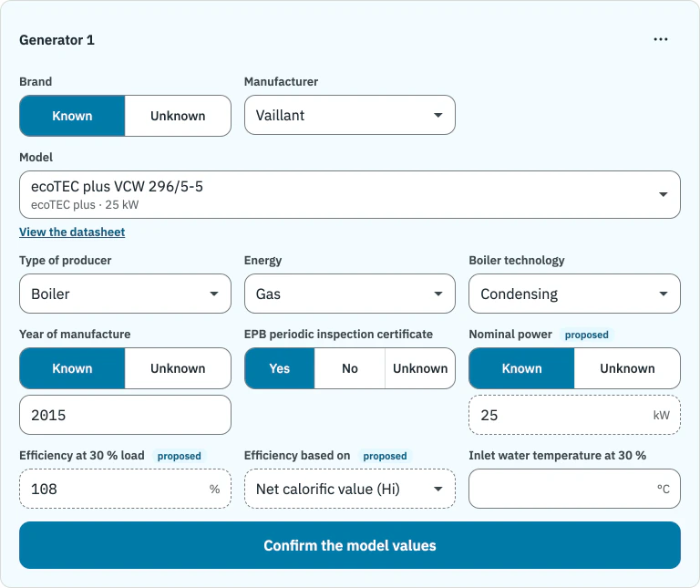Expand the Energy dropdown showing Gas

coord(350,294)
